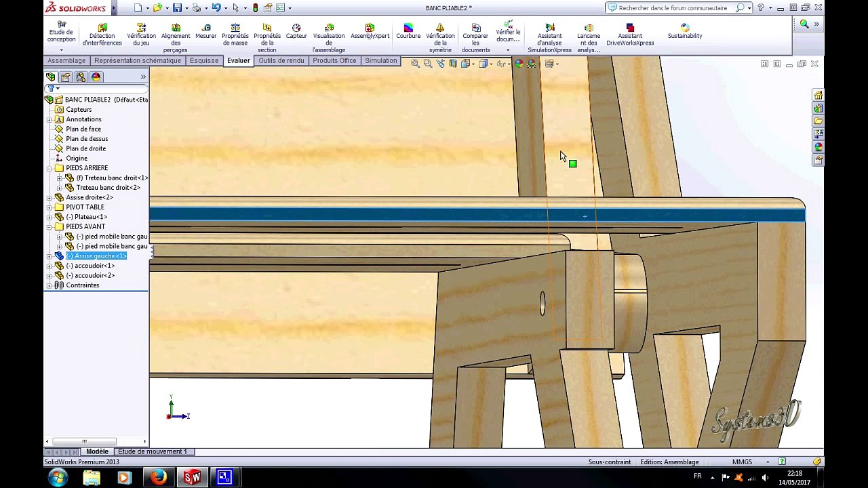The width and height of the screenshot is (868, 488).
Task: Start Assistant d'analyse SimulationXpress
Action: 549,39
